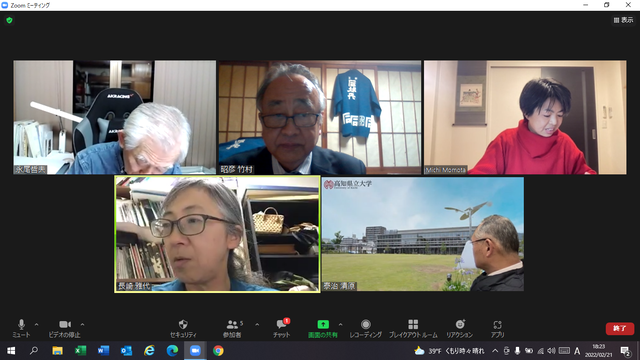Viewport: 640px width, 360px height.
Task: Start green Share Screen
Action: pos(323,329)
